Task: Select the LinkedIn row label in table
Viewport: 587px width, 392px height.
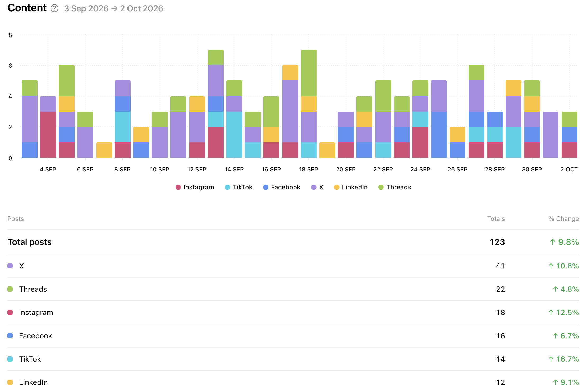Action: pyautogui.click(x=33, y=382)
